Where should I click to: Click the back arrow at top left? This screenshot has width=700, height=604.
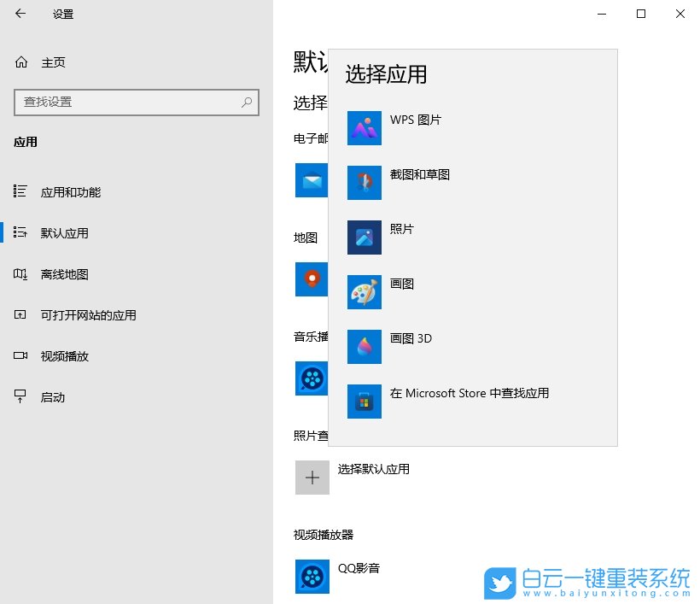coord(21,14)
